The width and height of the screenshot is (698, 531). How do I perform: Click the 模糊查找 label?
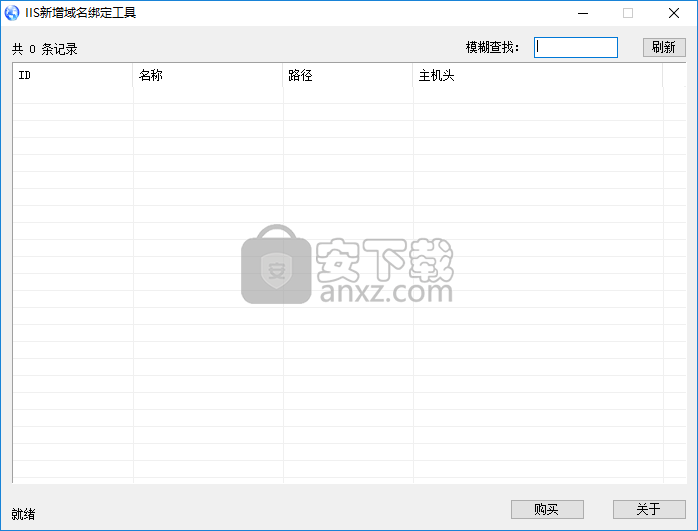(x=492, y=47)
